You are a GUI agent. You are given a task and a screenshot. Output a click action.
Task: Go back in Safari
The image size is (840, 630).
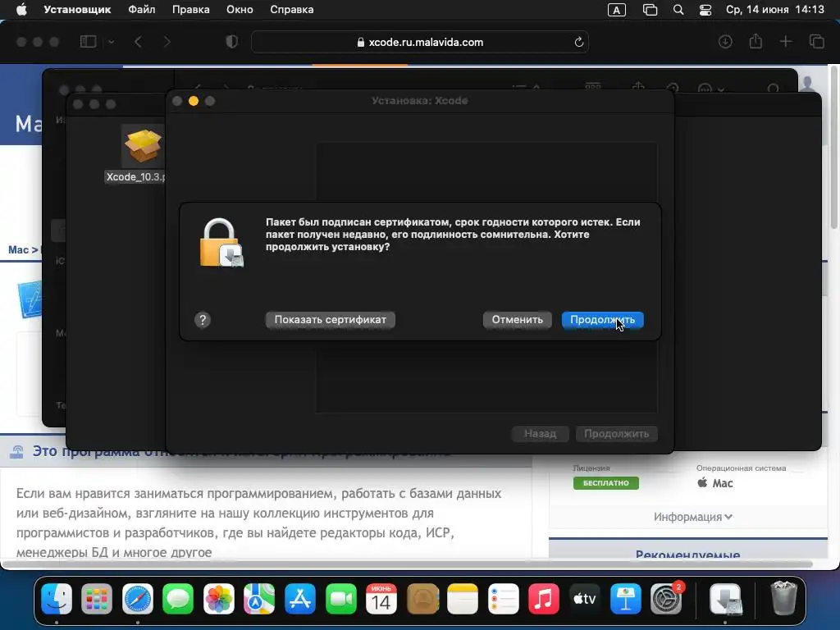(138, 42)
